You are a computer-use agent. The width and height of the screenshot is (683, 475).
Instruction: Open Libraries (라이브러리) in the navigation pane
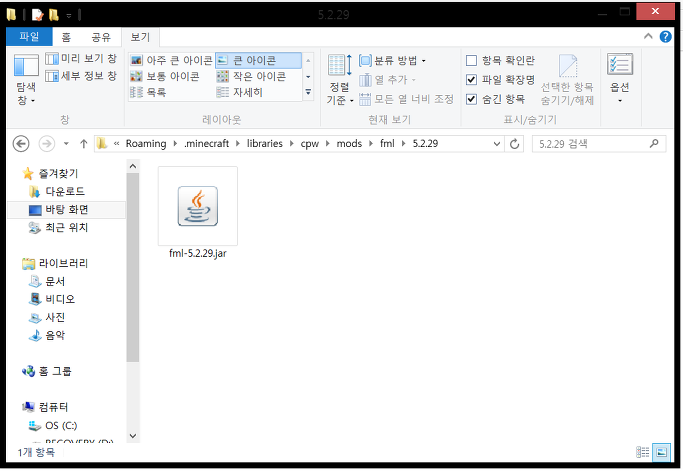55,263
